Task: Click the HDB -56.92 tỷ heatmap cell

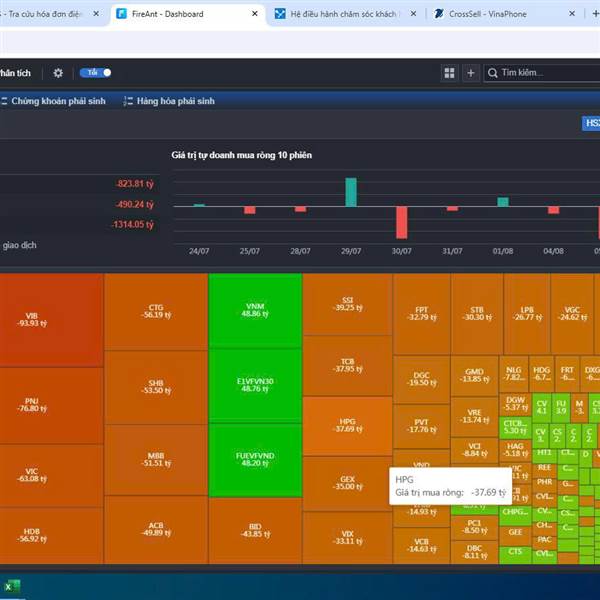Action: (x=51, y=535)
